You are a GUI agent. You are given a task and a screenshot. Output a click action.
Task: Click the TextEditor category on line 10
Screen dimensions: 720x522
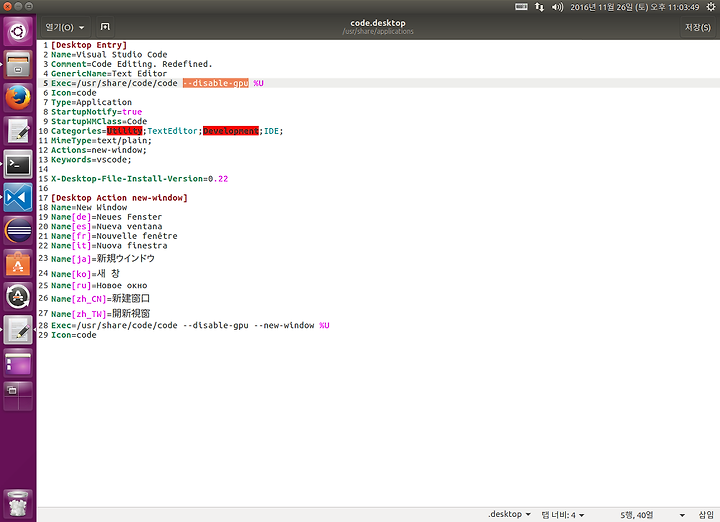tap(172, 131)
